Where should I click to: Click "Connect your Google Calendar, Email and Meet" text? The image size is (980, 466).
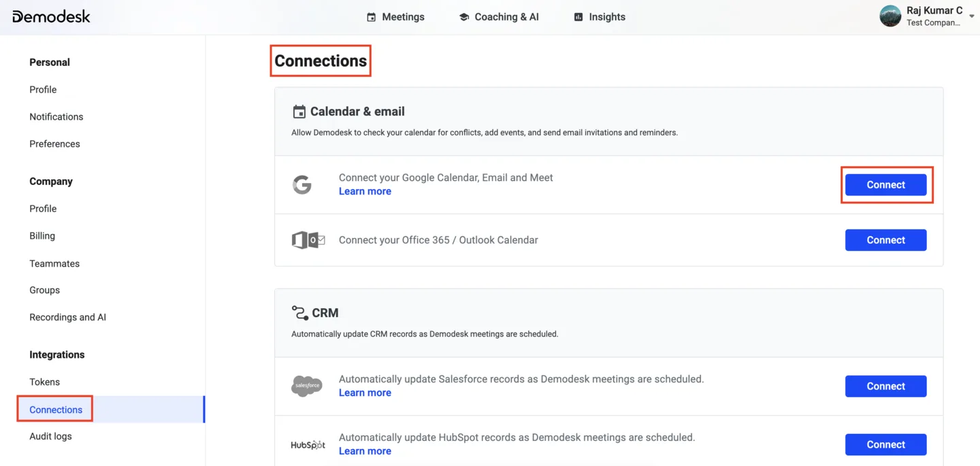[446, 178]
